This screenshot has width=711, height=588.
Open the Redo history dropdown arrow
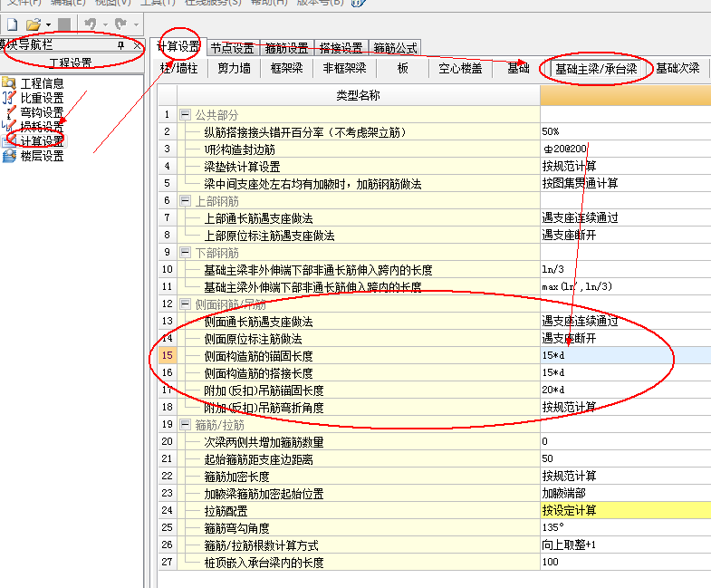click(x=136, y=25)
